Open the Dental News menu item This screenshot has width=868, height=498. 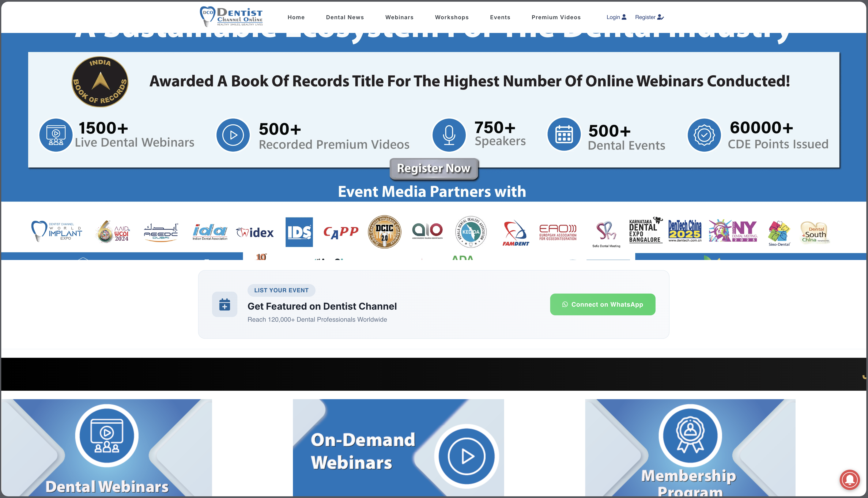coord(345,17)
